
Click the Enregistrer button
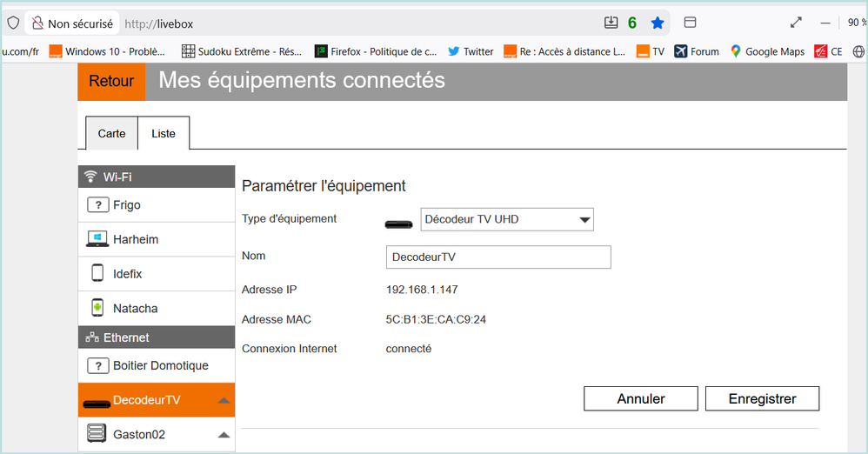762,398
